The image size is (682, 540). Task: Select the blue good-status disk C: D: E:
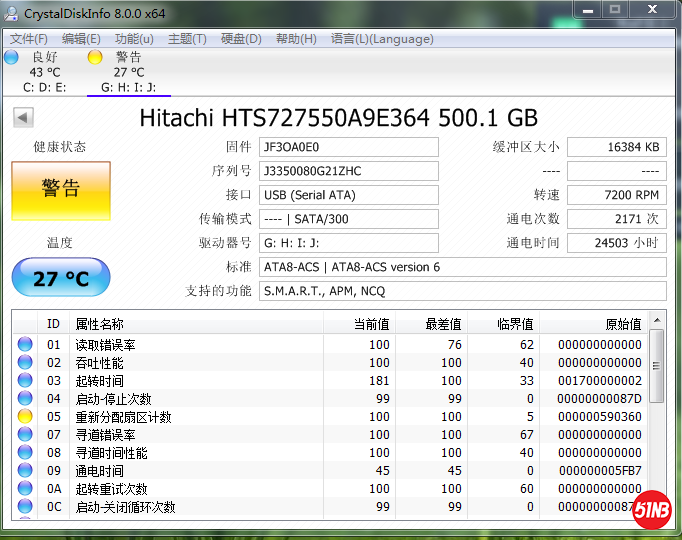point(44,72)
